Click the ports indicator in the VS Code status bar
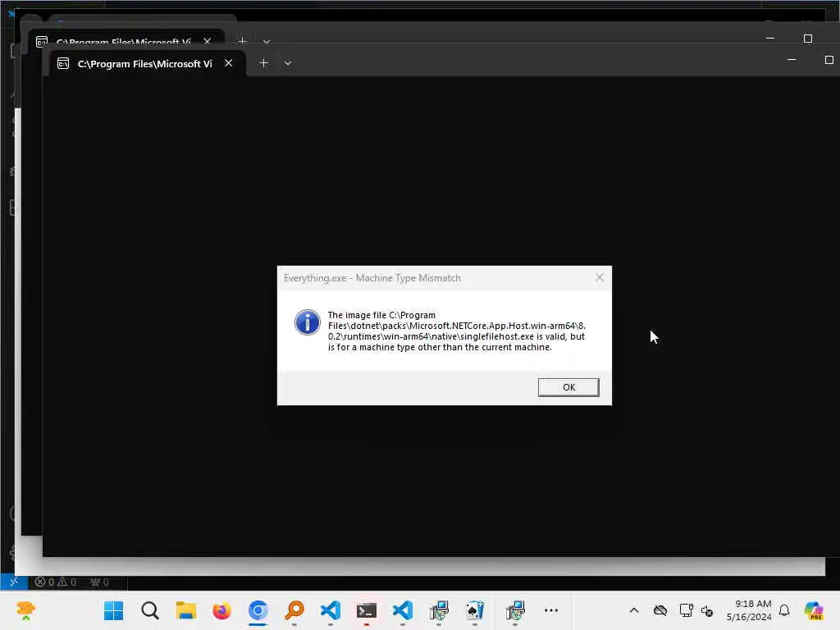Viewport: 840px width, 630px height. (x=99, y=582)
